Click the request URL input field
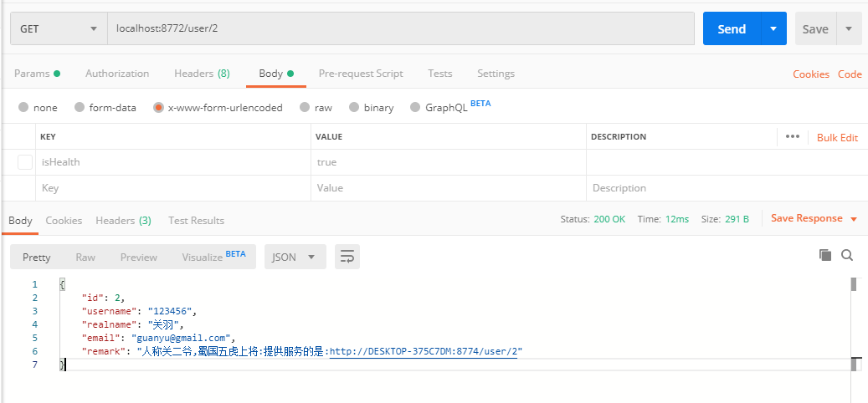The height and width of the screenshot is (403, 868). click(400, 28)
